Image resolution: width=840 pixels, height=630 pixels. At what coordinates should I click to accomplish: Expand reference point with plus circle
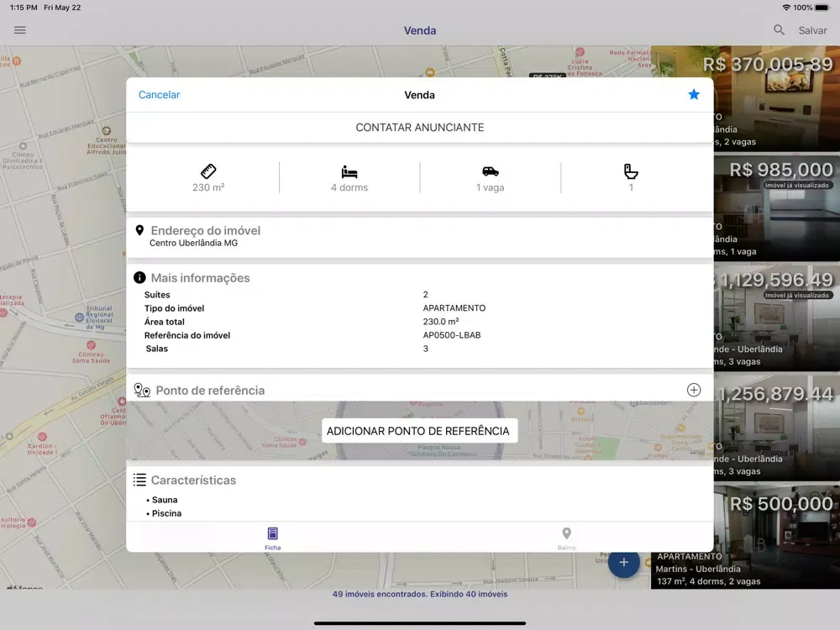tap(694, 390)
